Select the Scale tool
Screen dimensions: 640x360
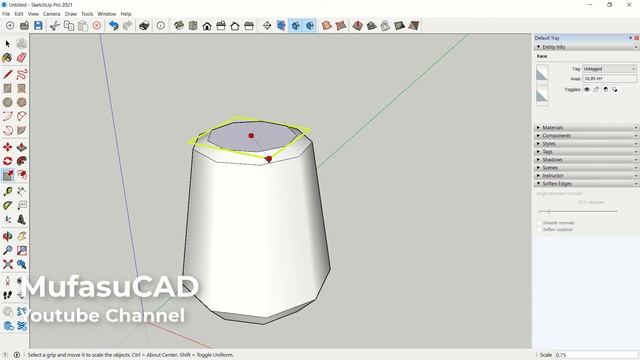[8, 175]
